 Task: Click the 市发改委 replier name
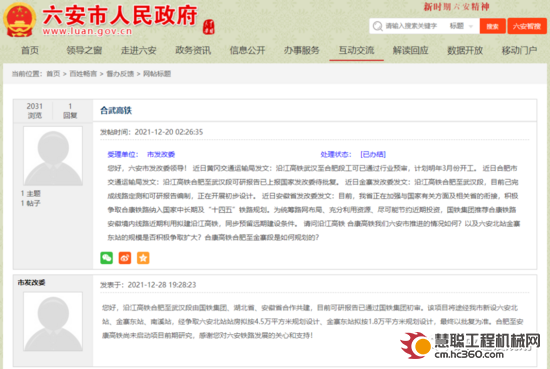tap(31, 282)
